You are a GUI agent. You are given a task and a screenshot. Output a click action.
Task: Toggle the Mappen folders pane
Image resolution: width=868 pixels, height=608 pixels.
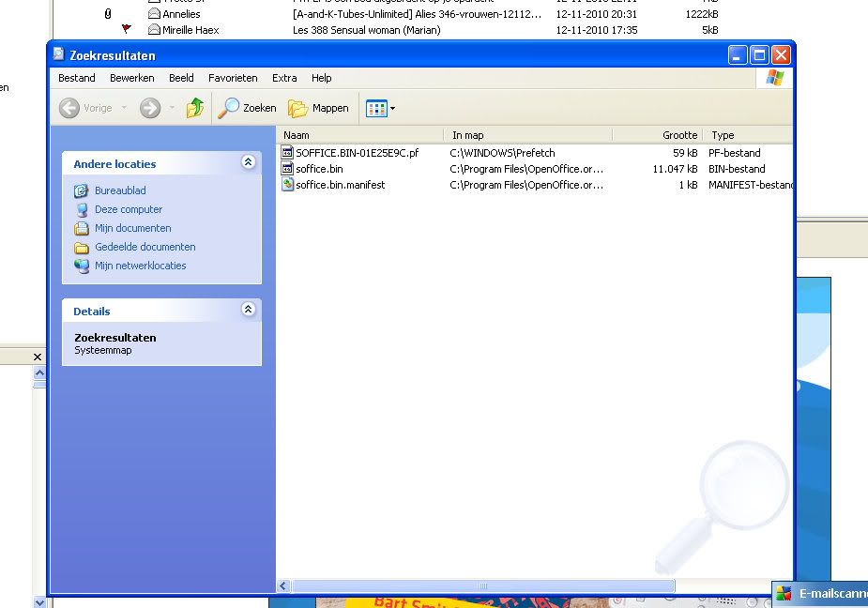click(318, 108)
